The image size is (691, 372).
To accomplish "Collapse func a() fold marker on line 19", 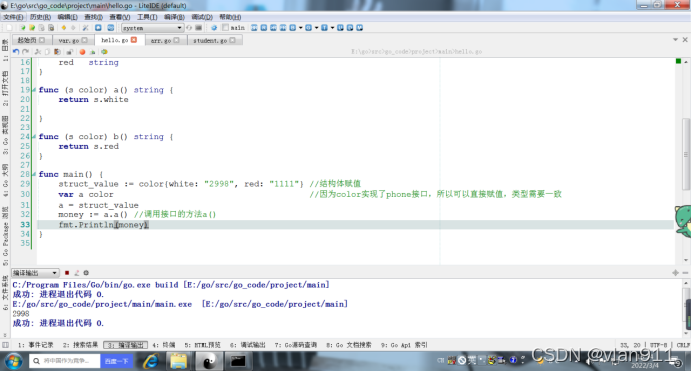I will click(34, 90).
